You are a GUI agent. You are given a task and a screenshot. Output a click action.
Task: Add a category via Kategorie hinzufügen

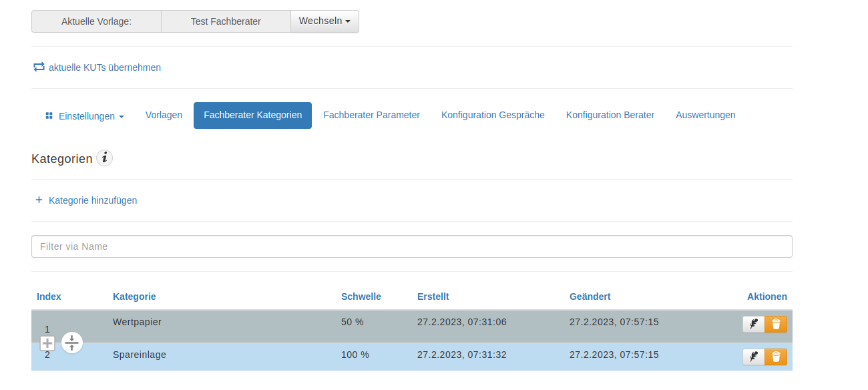(x=85, y=200)
